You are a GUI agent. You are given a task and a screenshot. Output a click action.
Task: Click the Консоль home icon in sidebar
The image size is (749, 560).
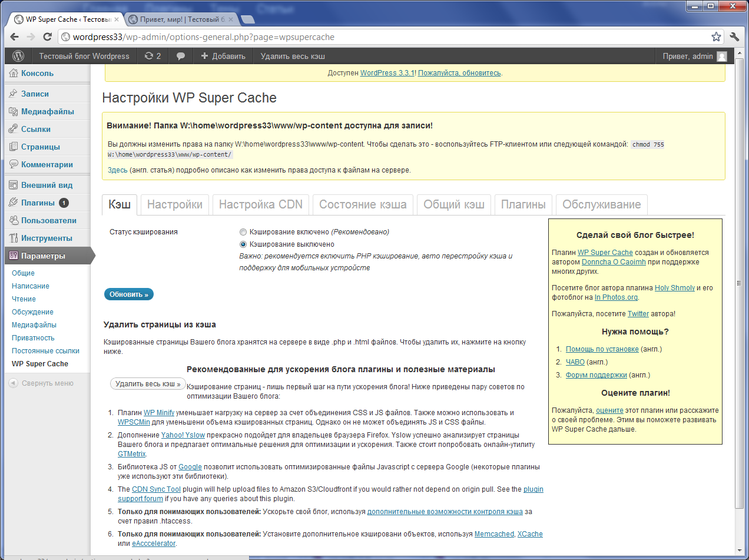[x=14, y=74]
